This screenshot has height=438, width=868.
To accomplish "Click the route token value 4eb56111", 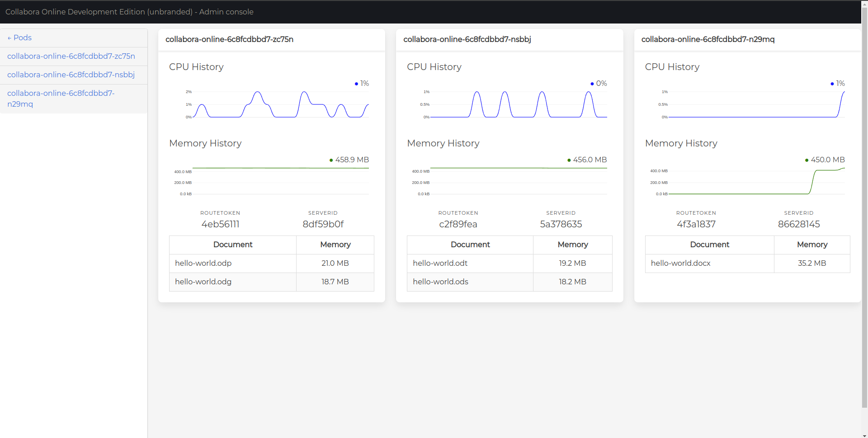I will point(220,225).
